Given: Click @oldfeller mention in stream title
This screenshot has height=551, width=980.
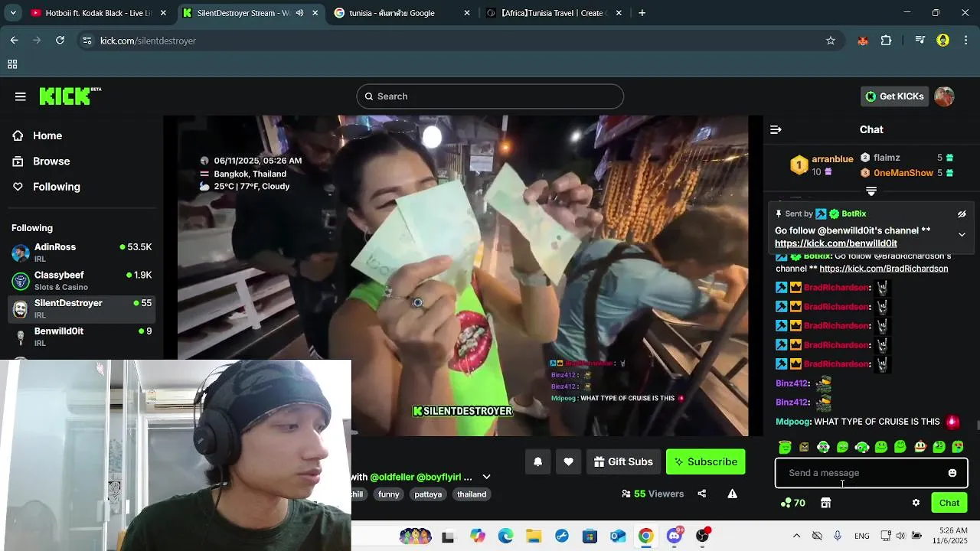Looking at the screenshot, I should click(x=391, y=477).
